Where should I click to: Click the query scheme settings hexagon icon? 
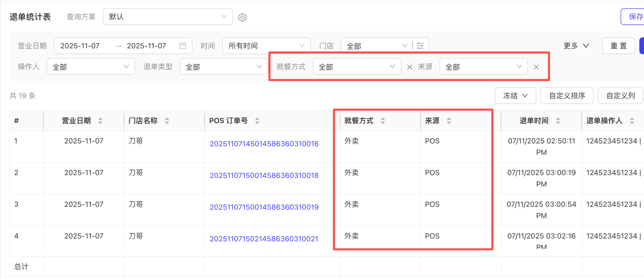click(x=242, y=17)
